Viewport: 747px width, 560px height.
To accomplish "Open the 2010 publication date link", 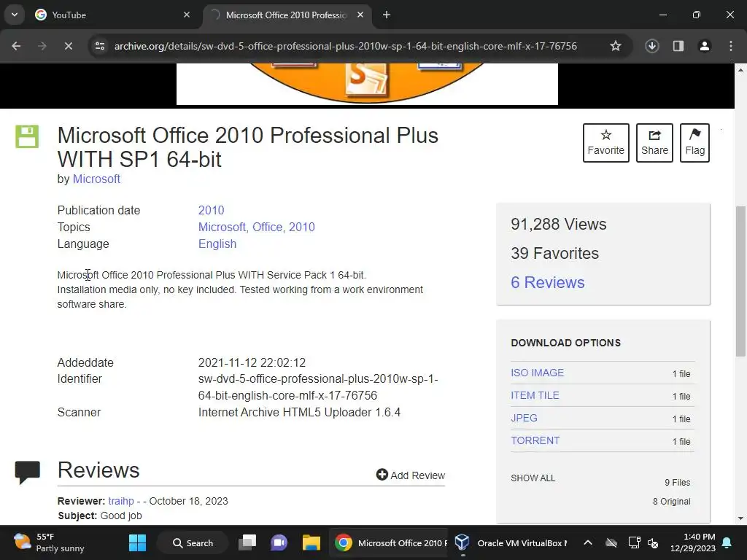I will [211, 211].
